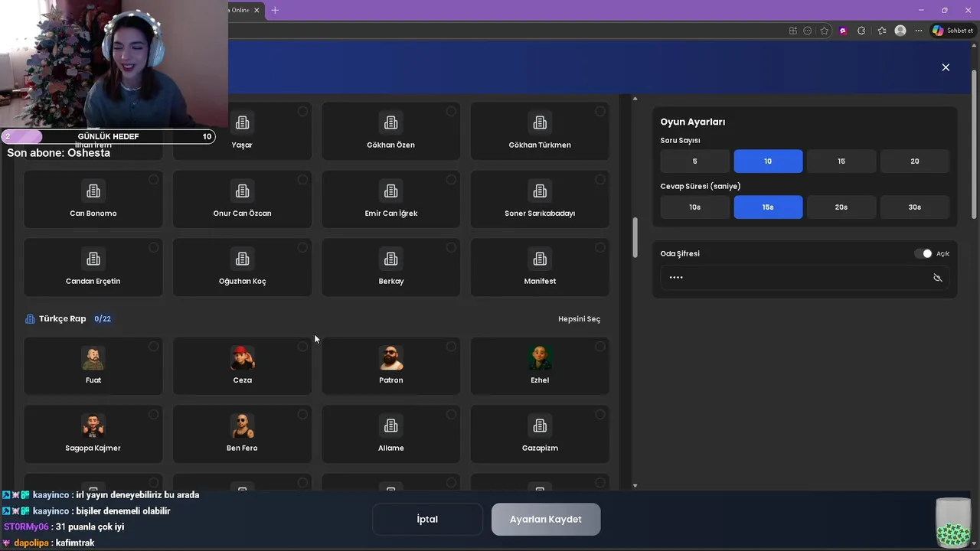Viewport: 980px width, 551px height.
Task: Tick the selection circle on Gökhan Türkmen
Action: (599, 112)
